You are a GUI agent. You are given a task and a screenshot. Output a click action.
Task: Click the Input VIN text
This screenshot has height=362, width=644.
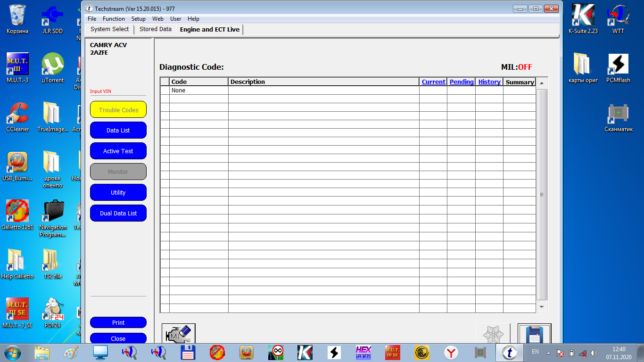point(101,91)
